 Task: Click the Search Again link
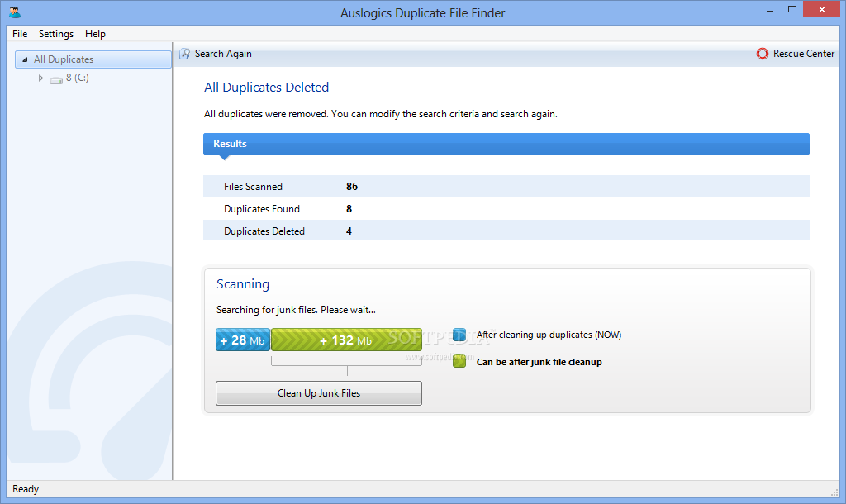tap(223, 54)
